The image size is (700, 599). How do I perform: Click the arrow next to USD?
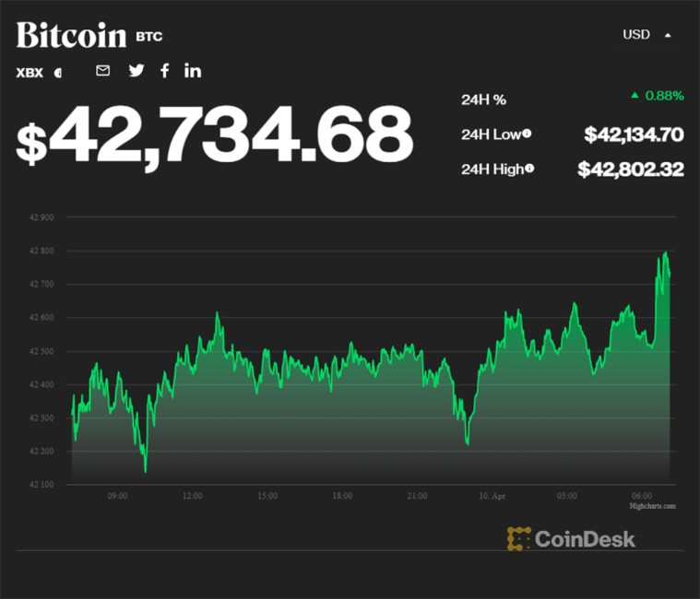[668, 35]
